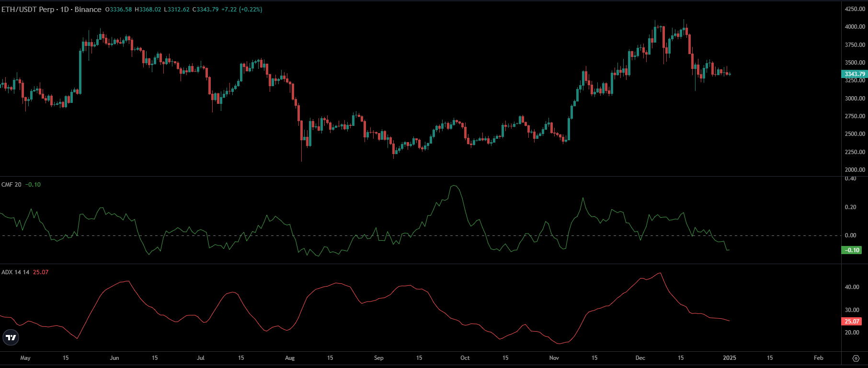Click the May label on time axis
This screenshot has width=868, height=368.
click(25, 358)
